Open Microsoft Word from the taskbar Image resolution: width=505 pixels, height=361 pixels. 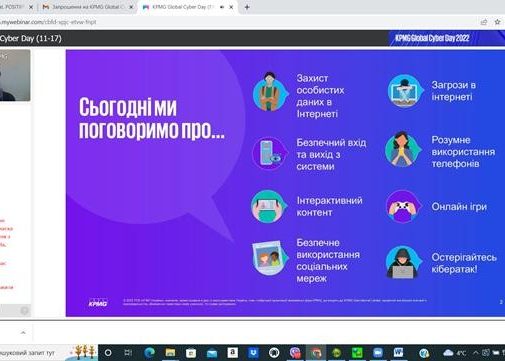(x=398, y=352)
